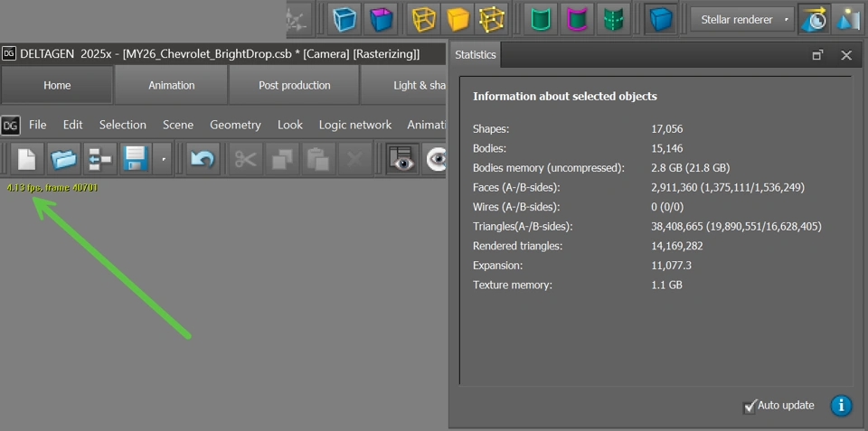The height and width of the screenshot is (431, 868).
Task: Click the Undo arrow icon
Action: coord(203,159)
